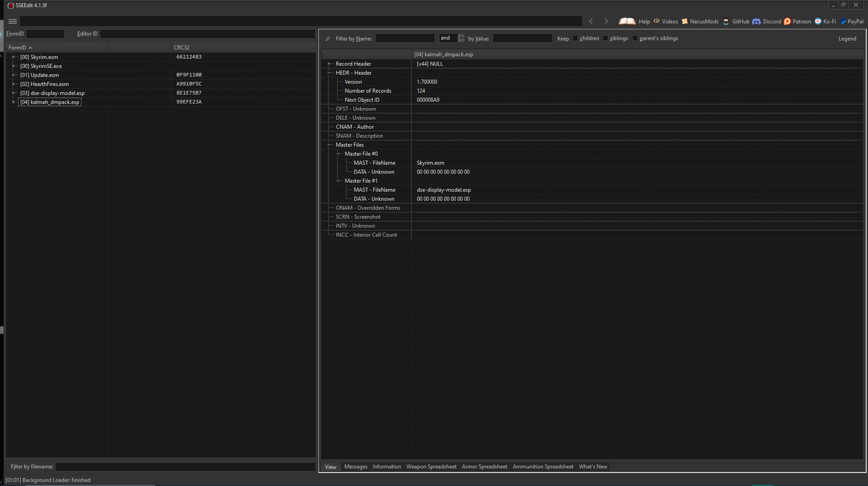The width and height of the screenshot is (868, 486).
Task: Collapse the HEDR - Header section
Action: click(329, 73)
